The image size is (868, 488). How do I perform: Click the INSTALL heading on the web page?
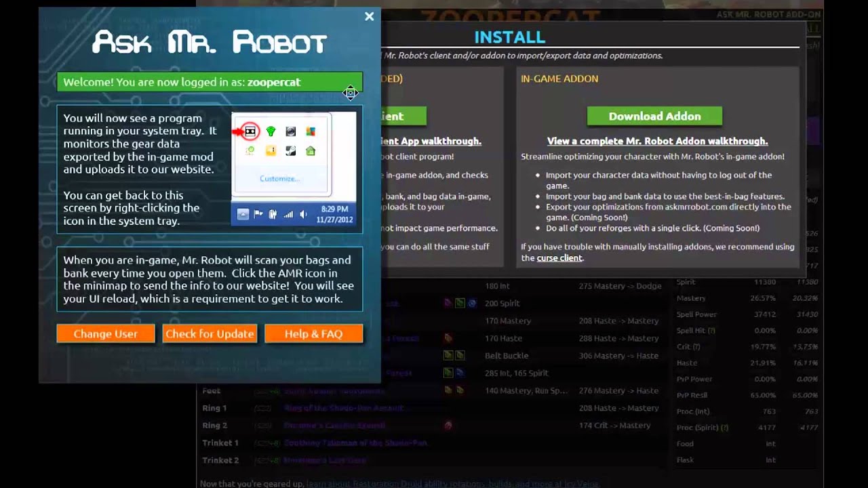tap(509, 37)
